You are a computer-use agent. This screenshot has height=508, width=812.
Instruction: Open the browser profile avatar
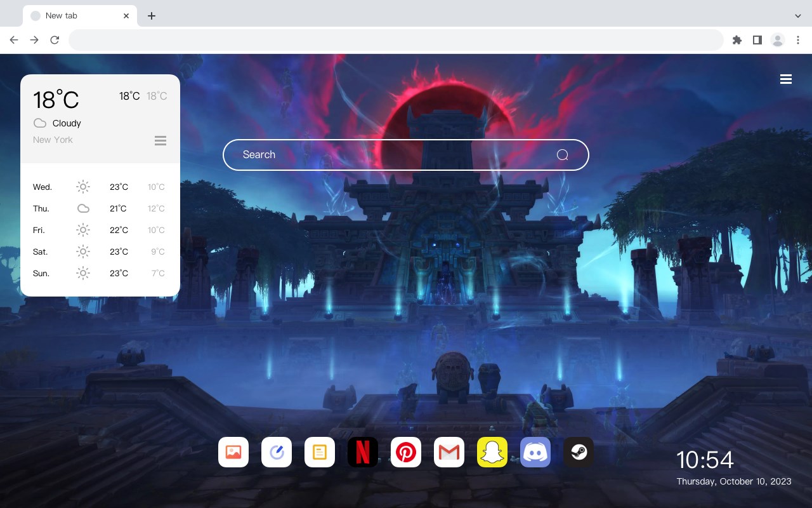[x=778, y=40]
